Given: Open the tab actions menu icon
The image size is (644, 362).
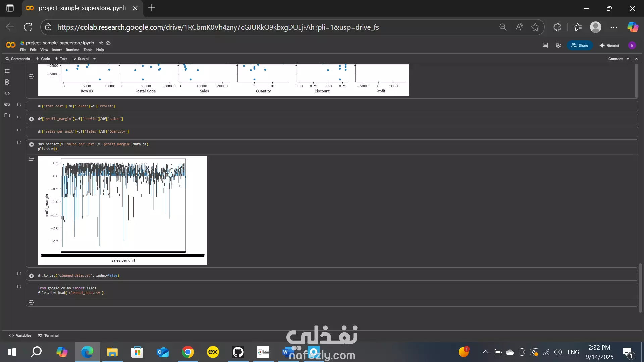Looking at the screenshot, I should coord(10,8).
